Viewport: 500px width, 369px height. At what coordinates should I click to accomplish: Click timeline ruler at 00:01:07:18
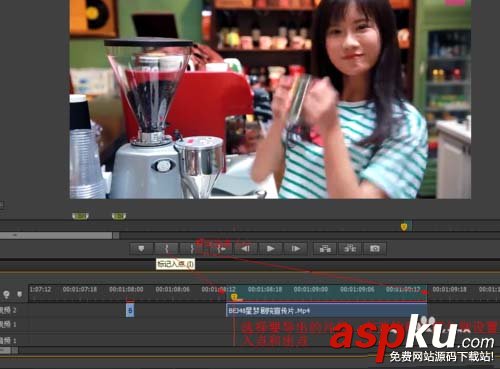(x=80, y=289)
